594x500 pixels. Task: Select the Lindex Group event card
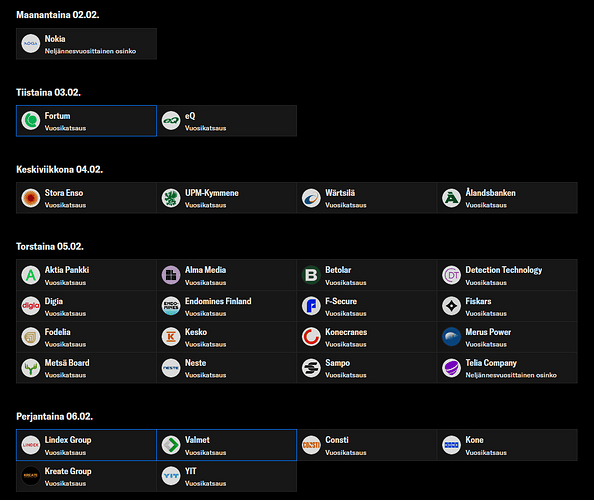(x=86, y=445)
